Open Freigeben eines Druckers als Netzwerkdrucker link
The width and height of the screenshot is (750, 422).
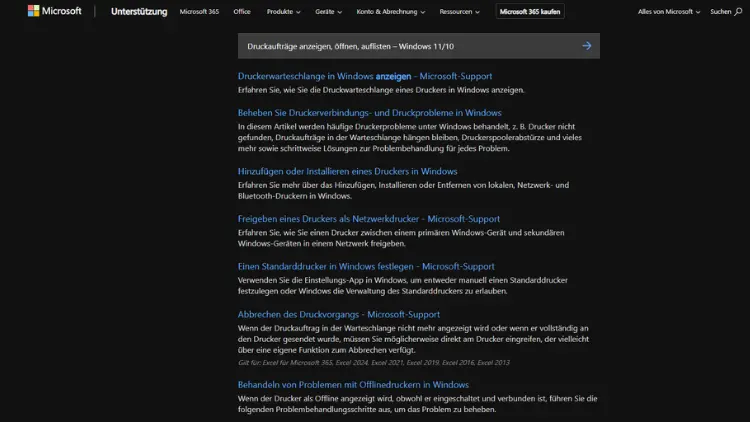pyautogui.click(x=369, y=219)
